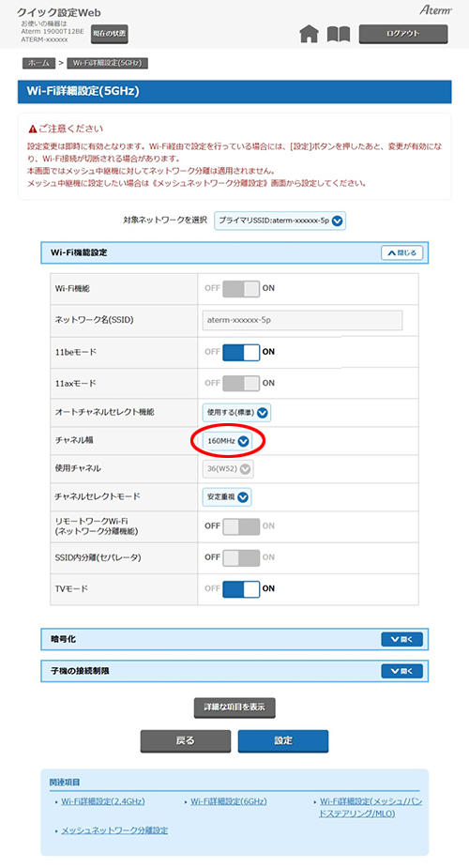The image size is (469, 868).
Task: Open Wi-Fi詳細設定(2.4GHz) link
Action: pyautogui.click(x=103, y=801)
